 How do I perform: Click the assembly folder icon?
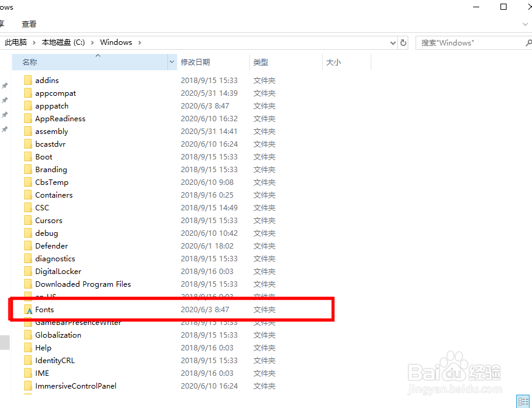tap(28, 132)
